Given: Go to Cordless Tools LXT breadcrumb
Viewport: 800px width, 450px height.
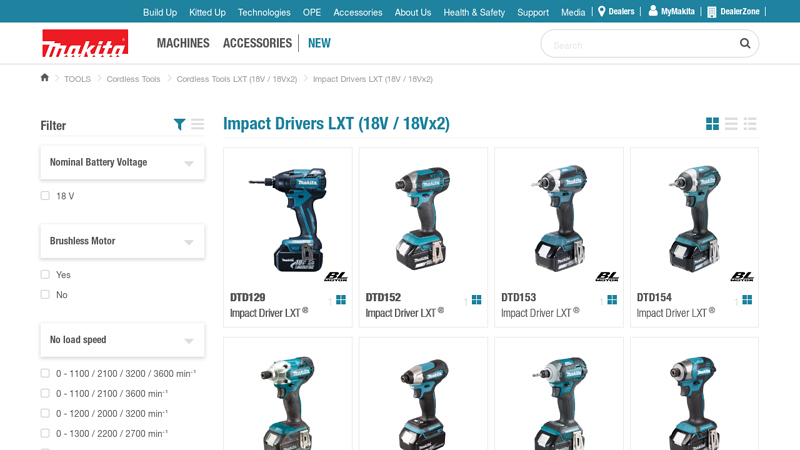Looking at the screenshot, I should coord(237,79).
